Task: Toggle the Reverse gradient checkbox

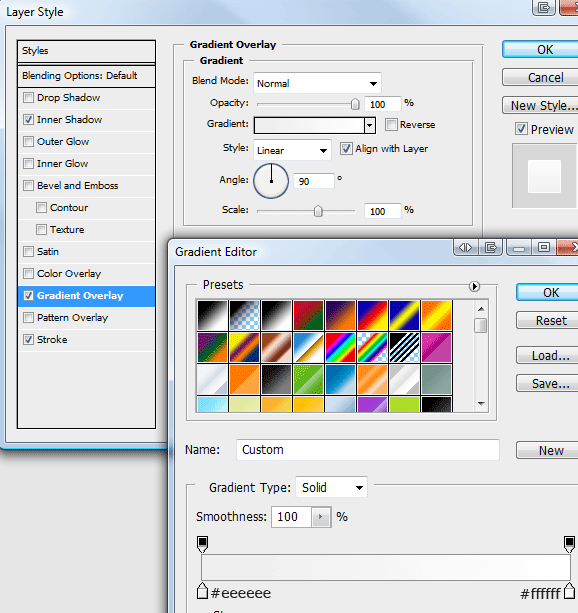Action: pyautogui.click(x=390, y=125)
